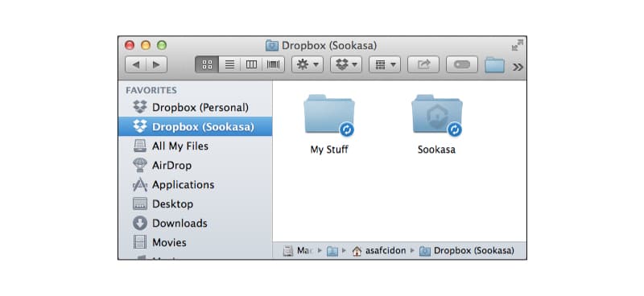
Task: Switch to column view
Action: [251, 65]
